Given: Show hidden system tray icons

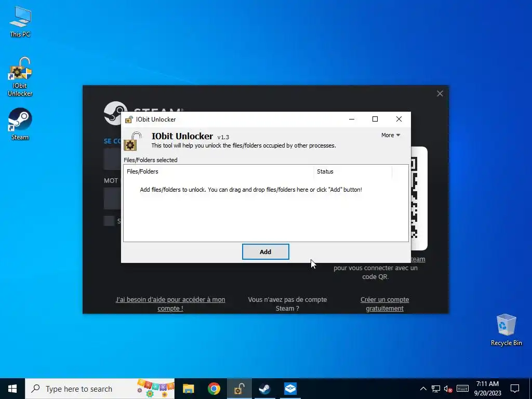Looking at the screenshot, I should tap(423, 389).
